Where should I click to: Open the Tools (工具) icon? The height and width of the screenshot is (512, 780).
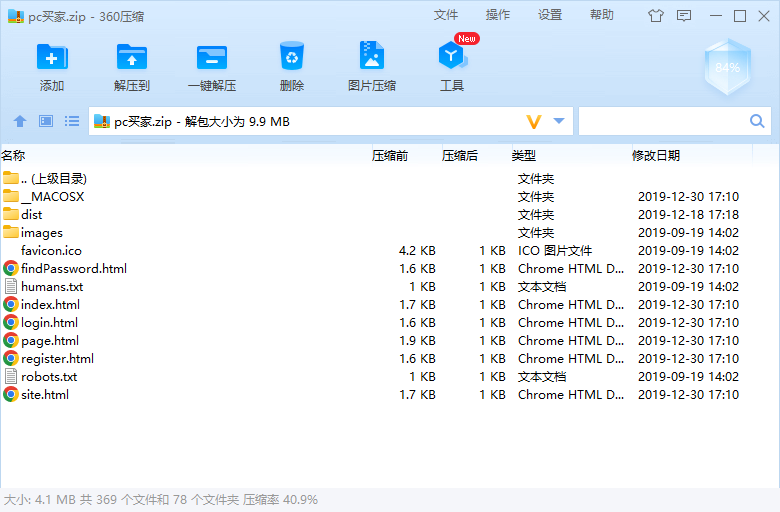[x=452, y=58]
